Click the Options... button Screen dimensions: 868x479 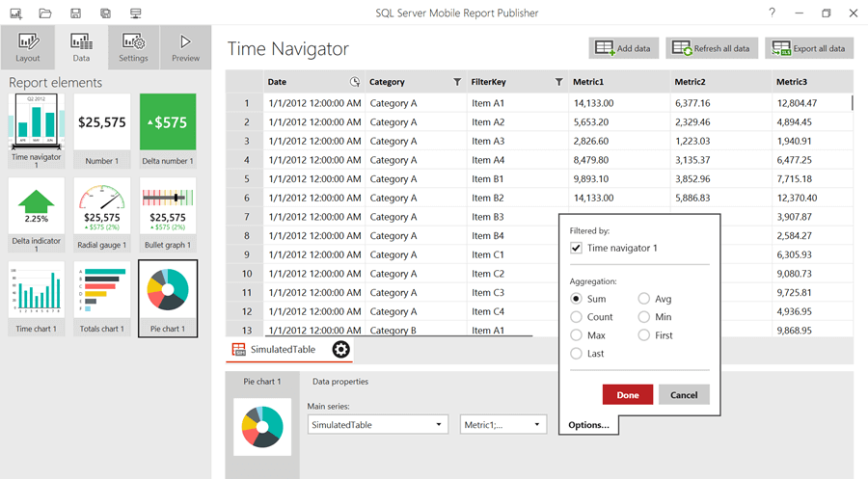(x=588, y=425)
